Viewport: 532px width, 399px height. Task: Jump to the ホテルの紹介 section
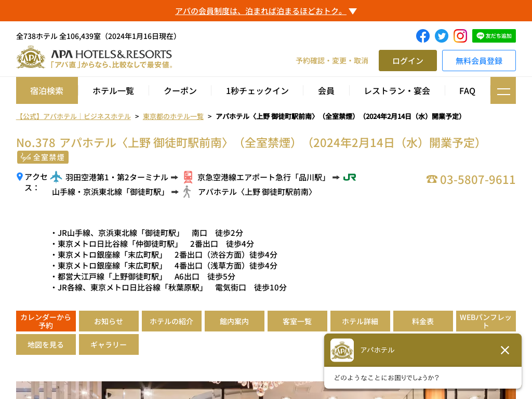171,321
